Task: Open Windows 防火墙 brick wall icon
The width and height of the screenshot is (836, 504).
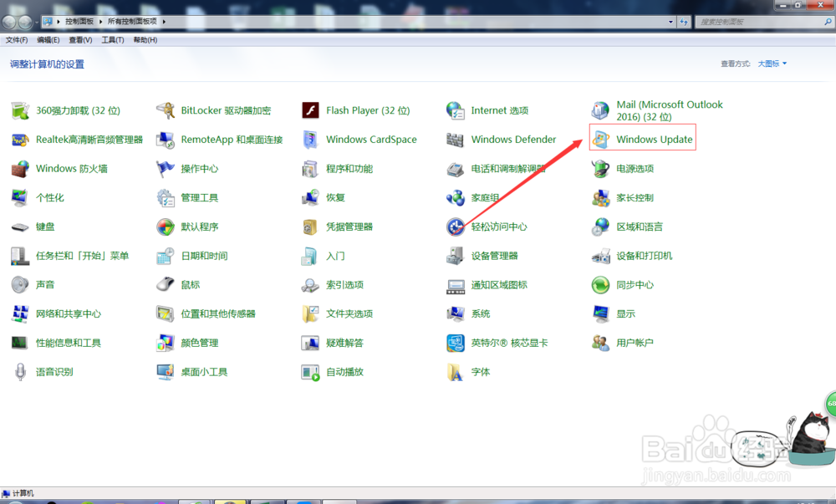Action: [x=20, y=169]
